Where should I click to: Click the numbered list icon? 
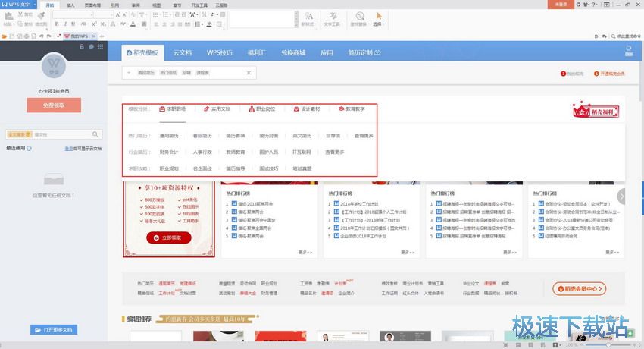165,15
